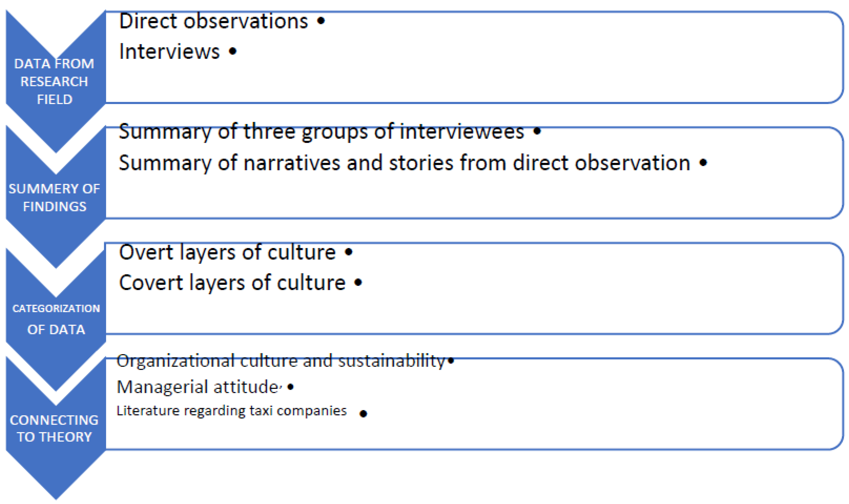Image resolution: width=849 pixels, height=504 pixels.
Task: Click the bullet after "Interviews"
Action: coord(232,52)
